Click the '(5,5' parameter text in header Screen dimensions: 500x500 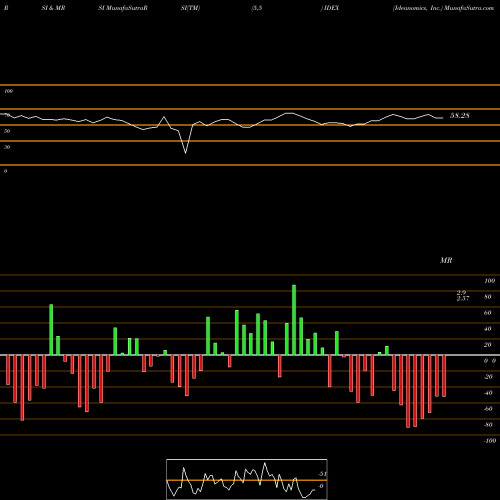257,8
